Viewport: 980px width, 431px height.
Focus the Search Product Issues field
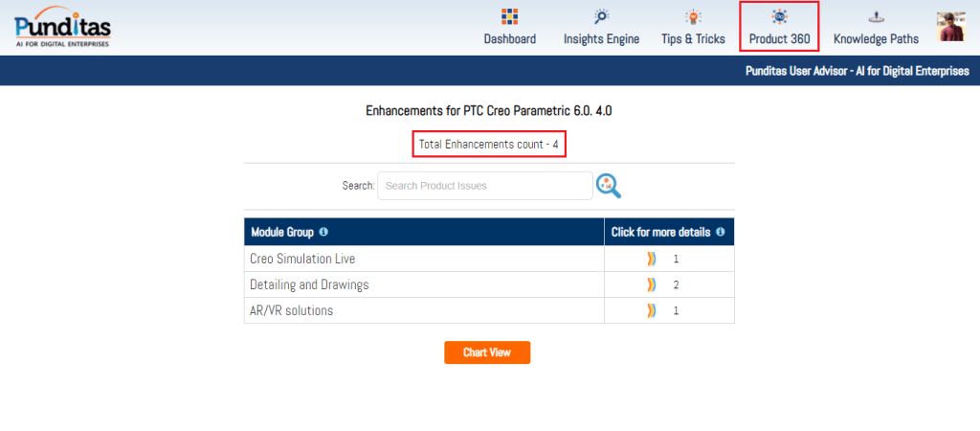click(x=485, y=186)
